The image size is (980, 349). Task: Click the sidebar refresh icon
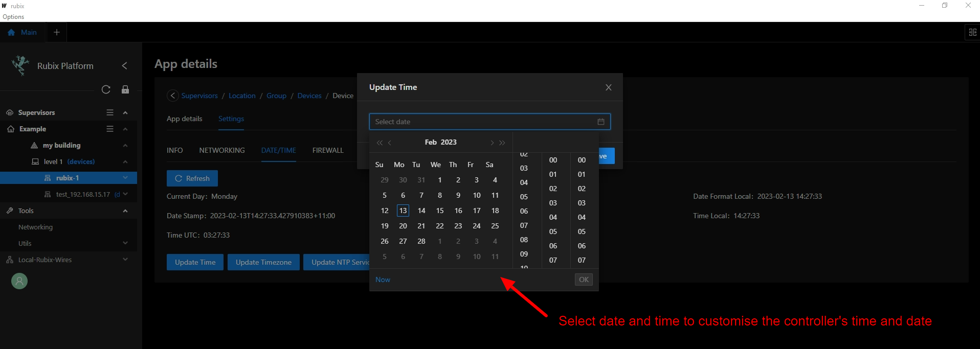[x=106, y=89]
